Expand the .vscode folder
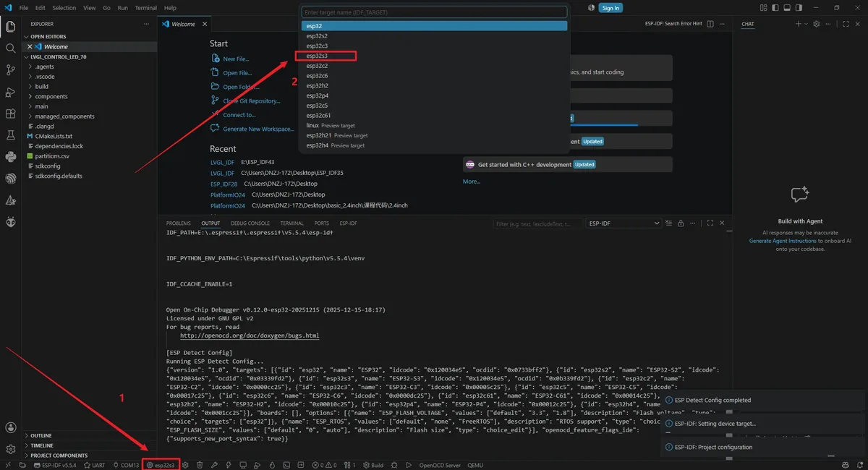The image size is (868, 470). point(89,77)
